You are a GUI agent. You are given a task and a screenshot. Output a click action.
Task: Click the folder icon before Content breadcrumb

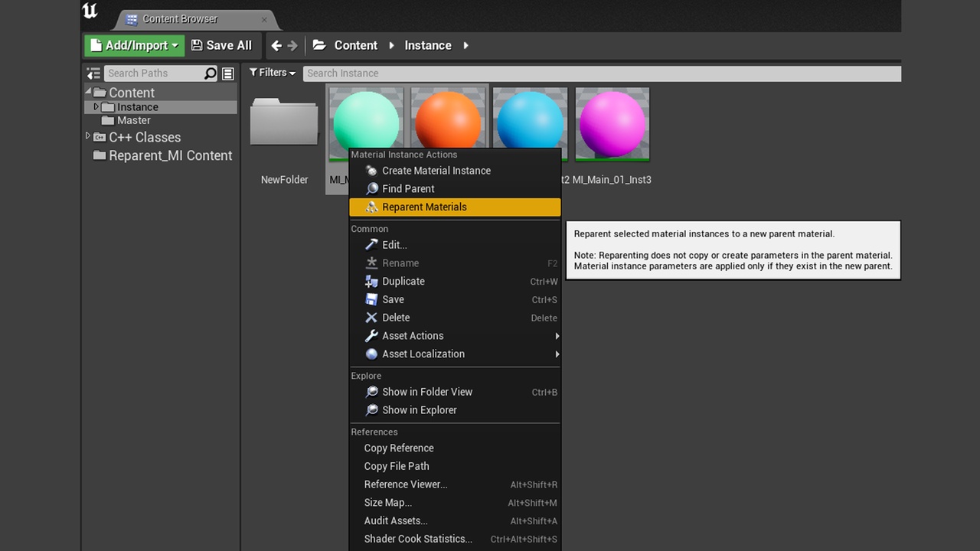point(320,46)
